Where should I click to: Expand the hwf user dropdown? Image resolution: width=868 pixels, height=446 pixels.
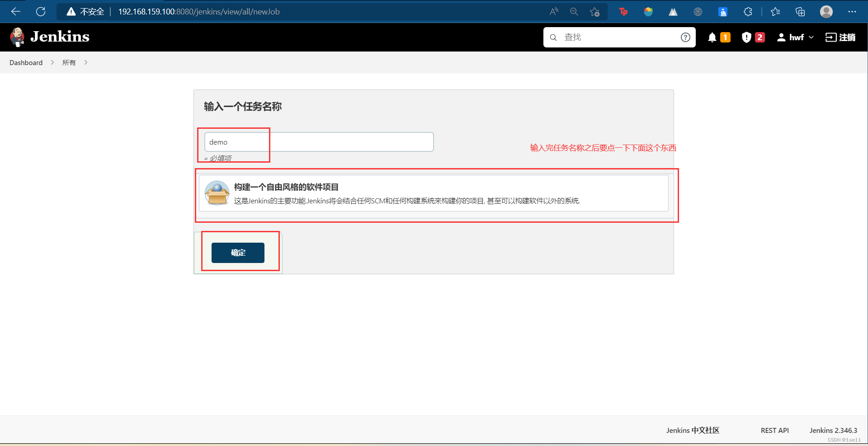click(811, 38)
